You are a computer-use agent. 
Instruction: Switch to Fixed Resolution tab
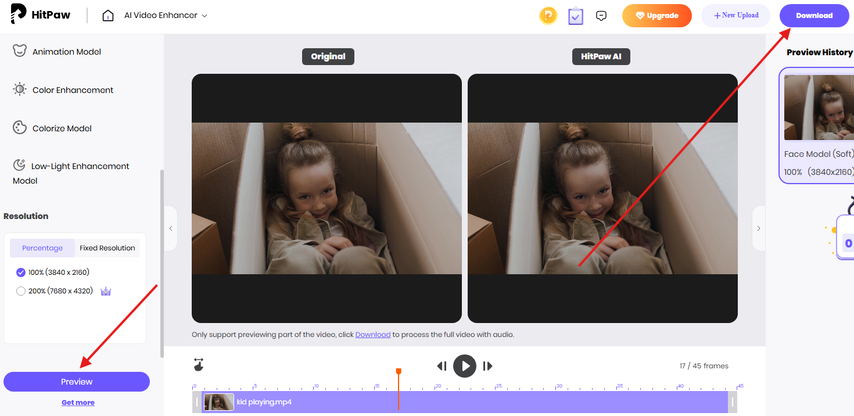(x=107, y=248)
